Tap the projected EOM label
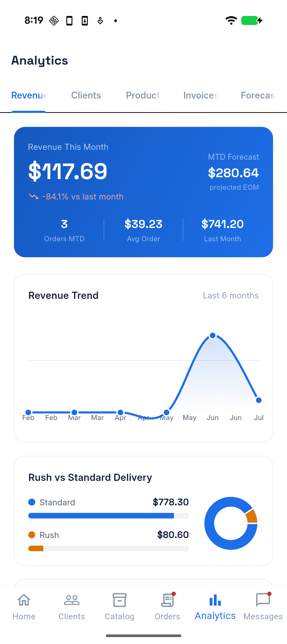287x644 pixels. click(x=234, y=187)
